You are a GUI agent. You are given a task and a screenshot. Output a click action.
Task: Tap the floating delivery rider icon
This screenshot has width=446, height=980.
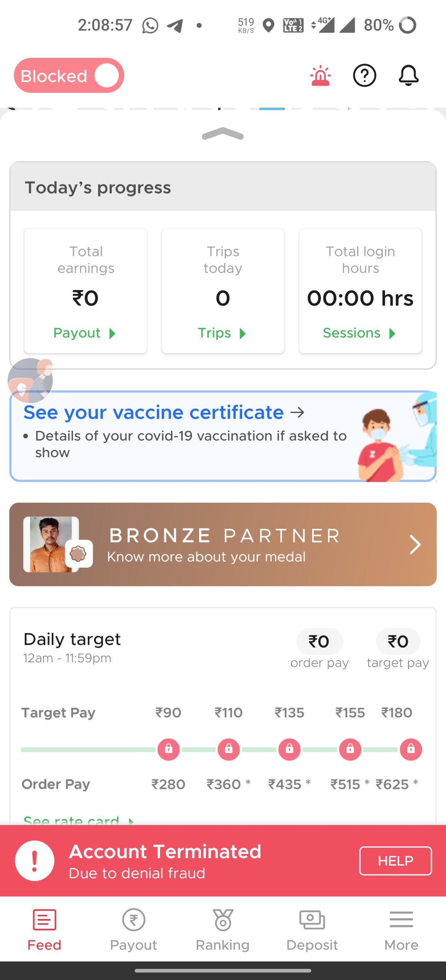pos(30,380)
